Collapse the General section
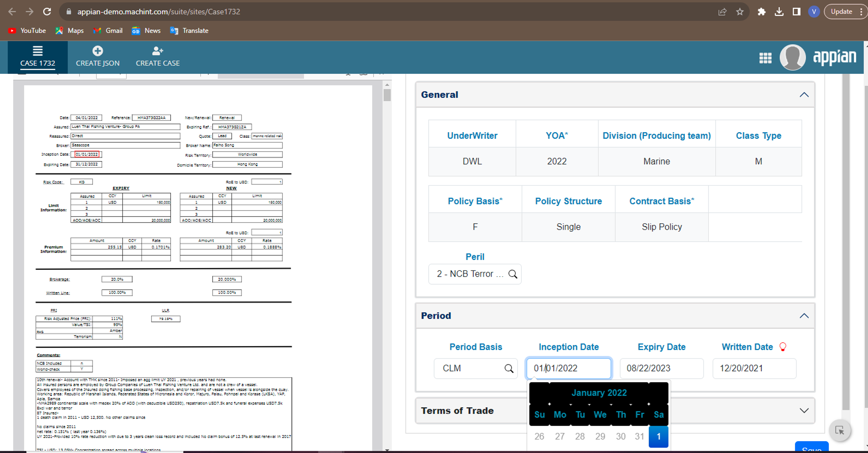Viewport: 868px width, 453px height. click(804, 95)
